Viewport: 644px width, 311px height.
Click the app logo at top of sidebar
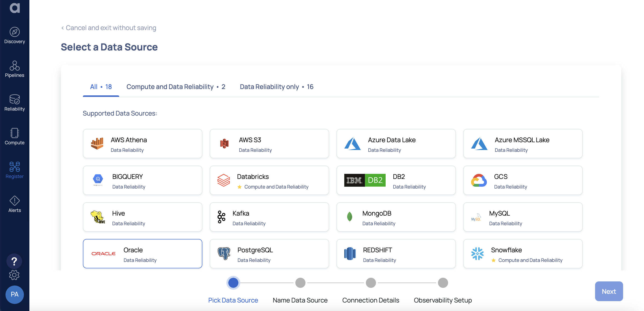(x=14, y=8)
